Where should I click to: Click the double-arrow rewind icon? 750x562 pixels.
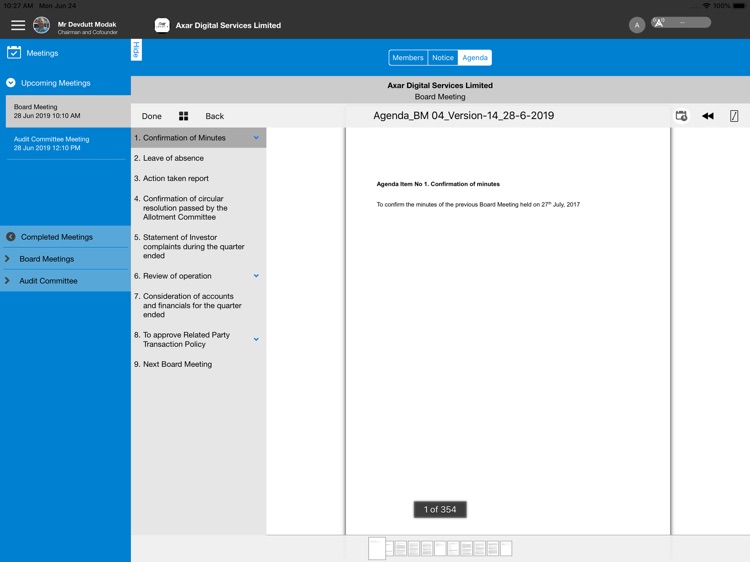[708, 116]
